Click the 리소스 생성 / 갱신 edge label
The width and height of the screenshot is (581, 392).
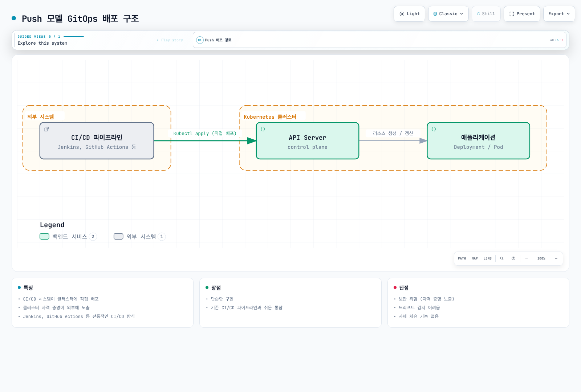[393, 134]
